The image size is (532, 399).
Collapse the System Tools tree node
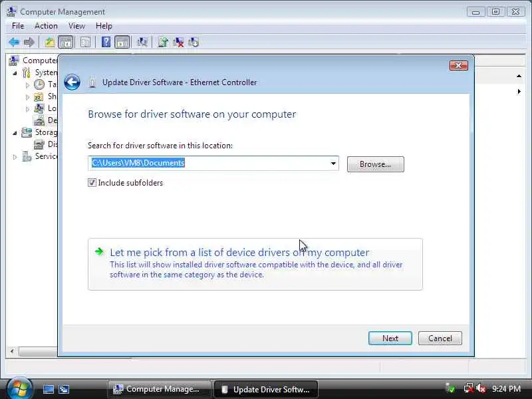coord(15,73)
